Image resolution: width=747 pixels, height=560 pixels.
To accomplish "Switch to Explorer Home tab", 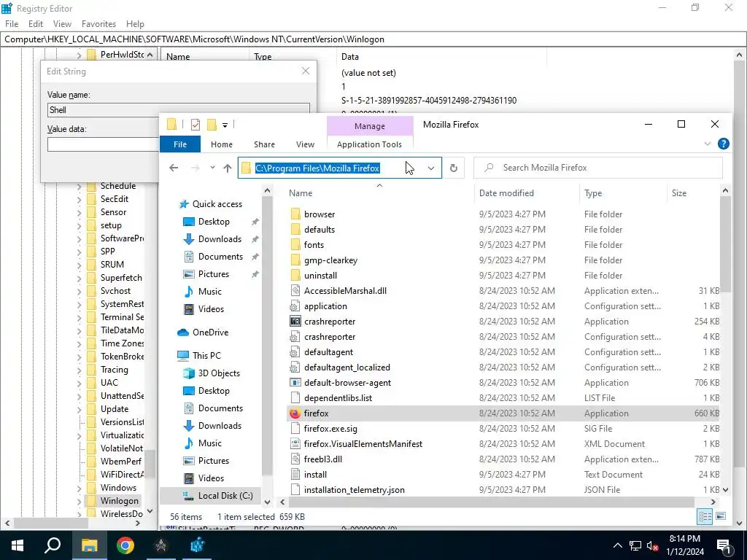I will [222, 144].
